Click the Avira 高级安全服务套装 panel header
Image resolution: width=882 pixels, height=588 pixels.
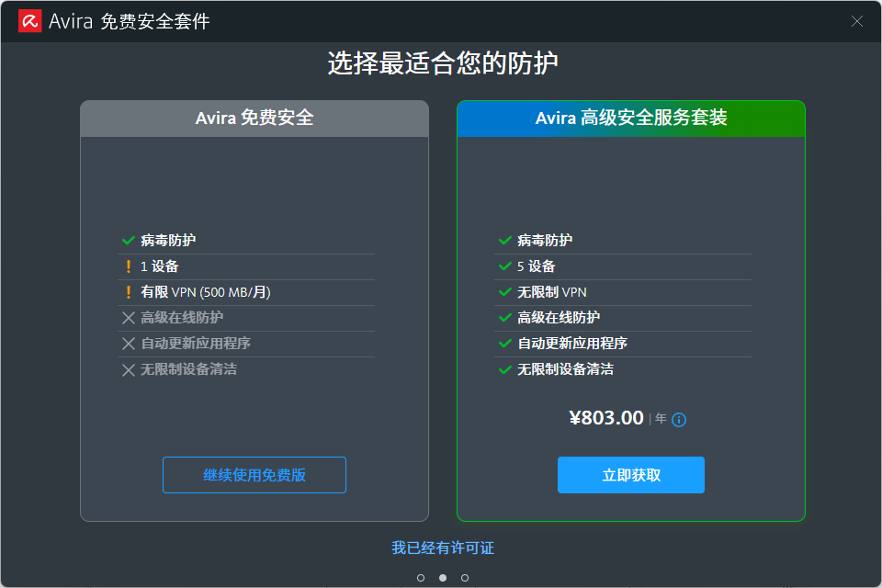[631, 119]
